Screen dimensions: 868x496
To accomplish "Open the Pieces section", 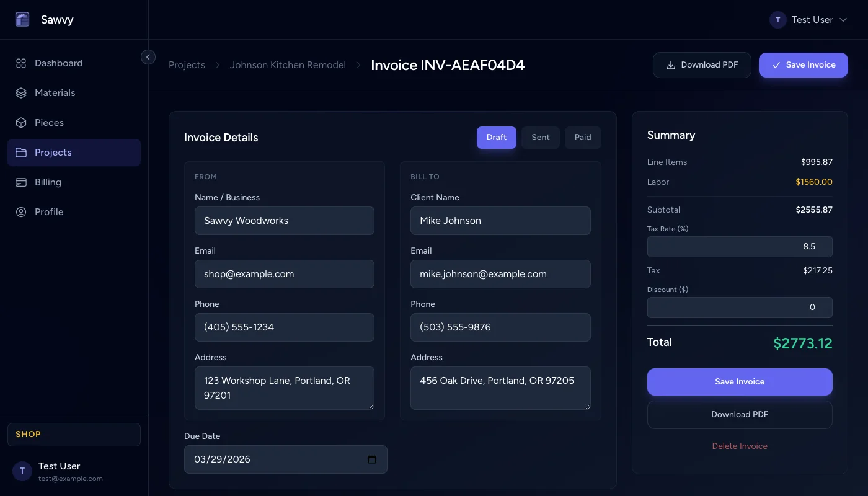I will click(50, 122).
